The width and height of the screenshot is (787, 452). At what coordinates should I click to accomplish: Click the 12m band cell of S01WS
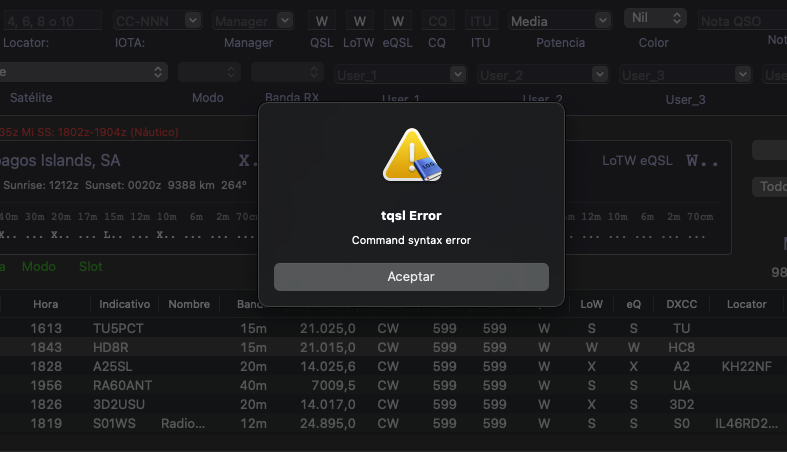point(253,423)
